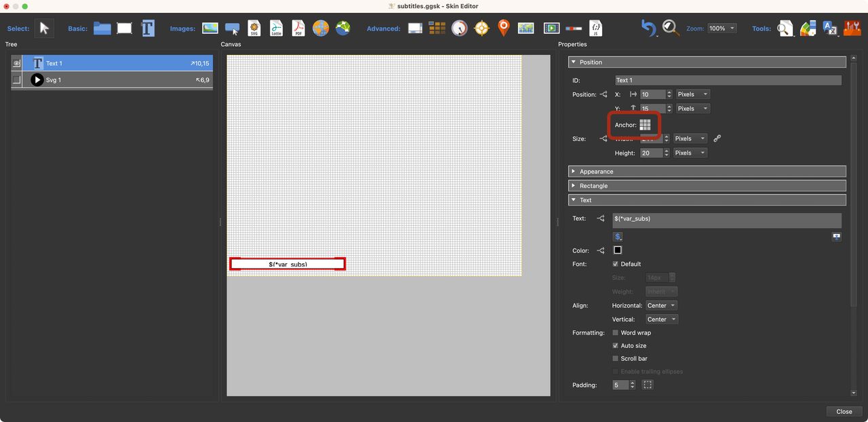The width and height of the screenshot is (868, 422).
Task: Open the Horizontal align dropdown
Action: [x=660, y=305]
